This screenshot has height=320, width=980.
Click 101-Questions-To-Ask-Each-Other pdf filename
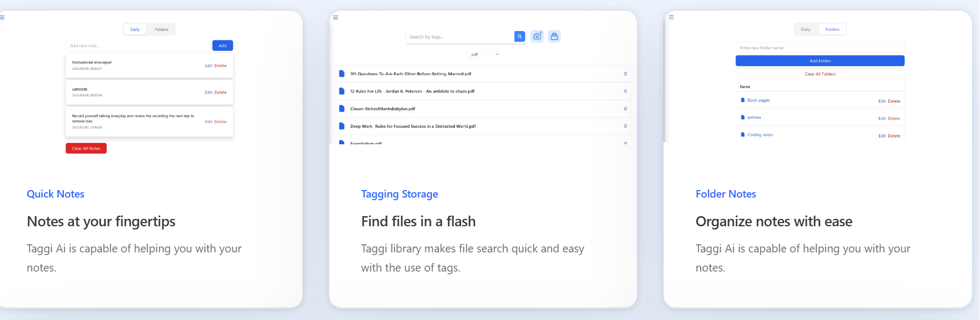pyautogui.click(x=411, y=74)
